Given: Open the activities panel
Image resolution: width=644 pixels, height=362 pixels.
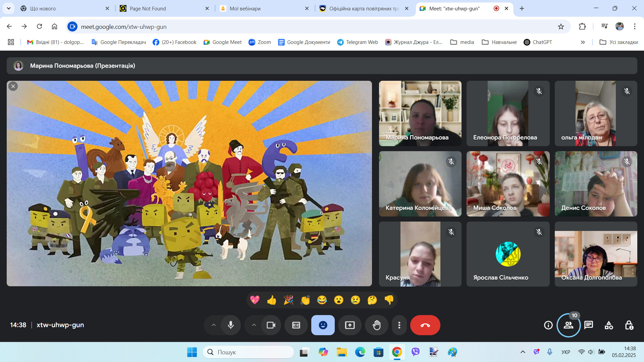Looking at the screenshot, I should pyautogui.click(x=609, y=325).
